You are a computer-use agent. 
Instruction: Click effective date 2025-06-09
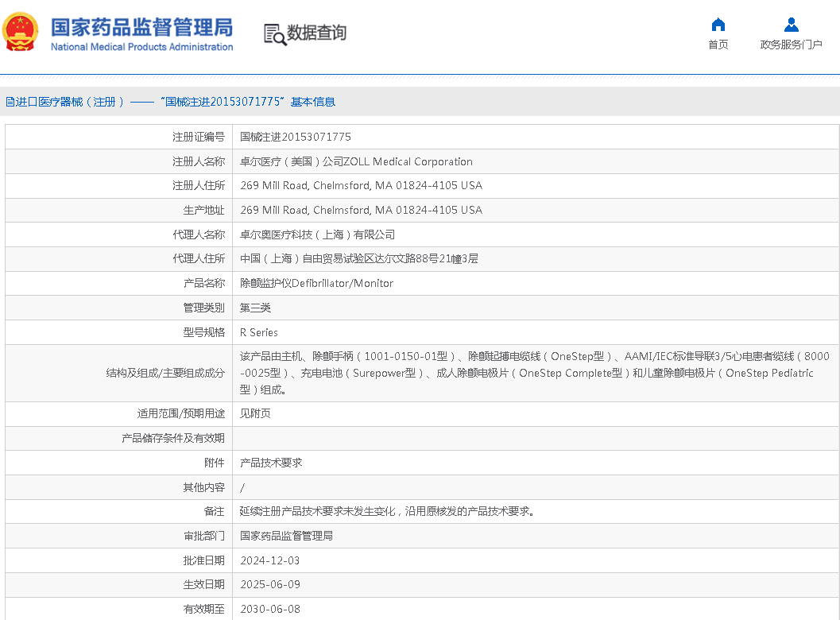tap(270, 585)
